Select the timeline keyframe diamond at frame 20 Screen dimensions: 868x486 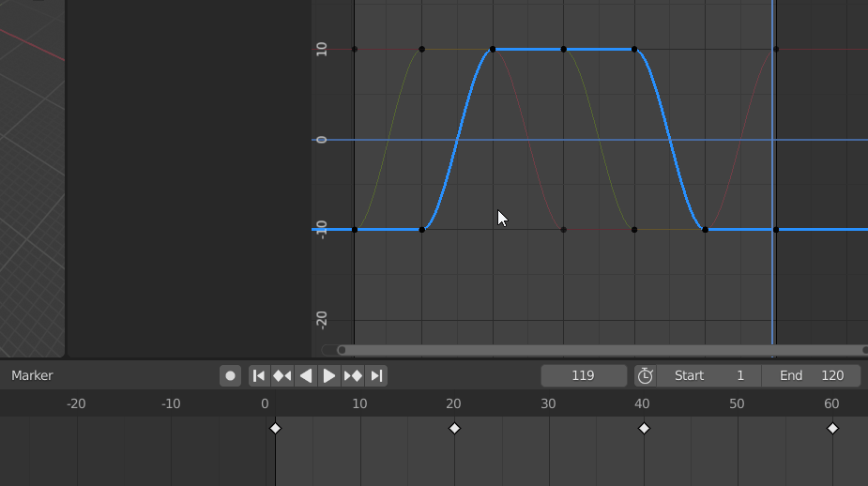(454, 429)
